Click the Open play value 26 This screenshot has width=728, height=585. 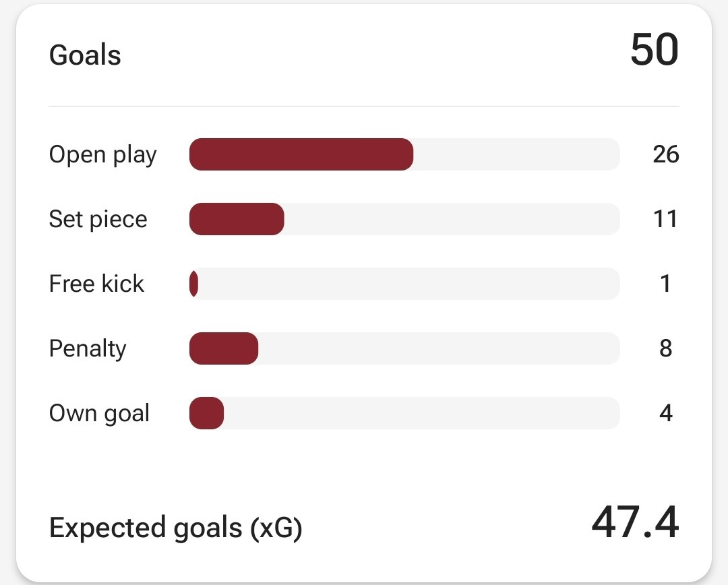pyautogui.click(x=665, y=155)
